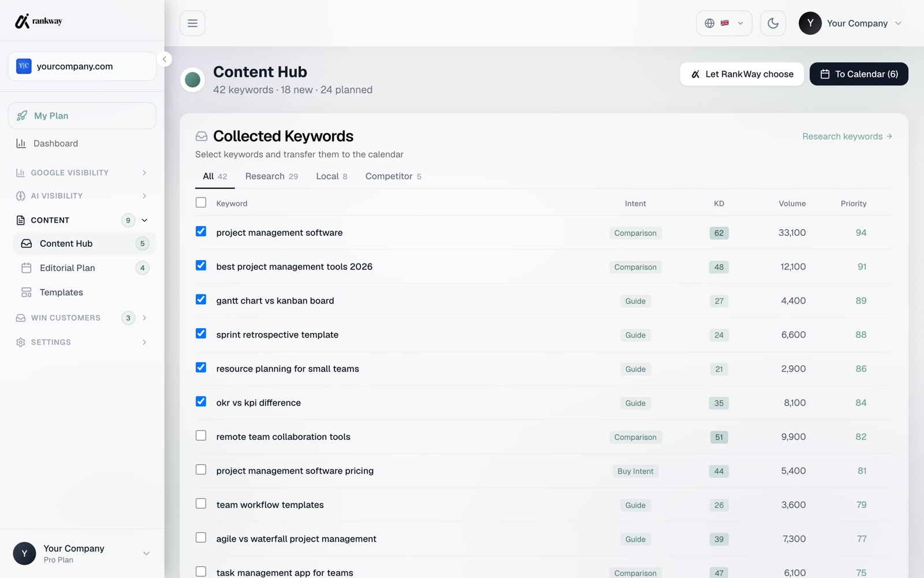Screen dimensions: 924x578
Task: Switch to the Local tab
Action: coord(331,176)
